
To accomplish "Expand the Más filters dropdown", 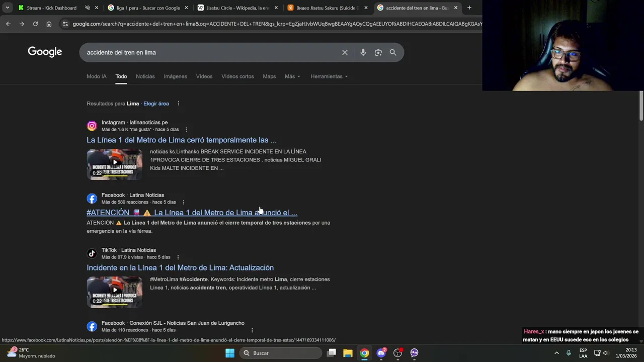I will [x=292, y=76].
